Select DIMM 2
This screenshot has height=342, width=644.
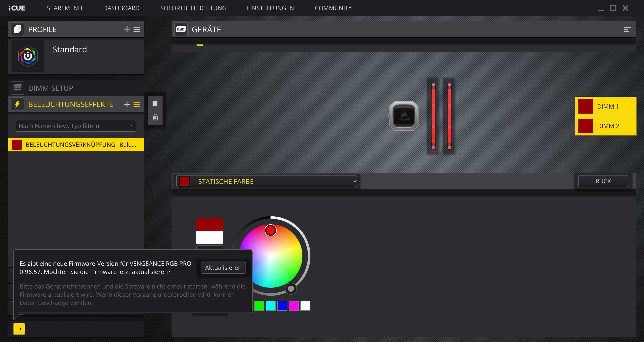tap(606, 126)
